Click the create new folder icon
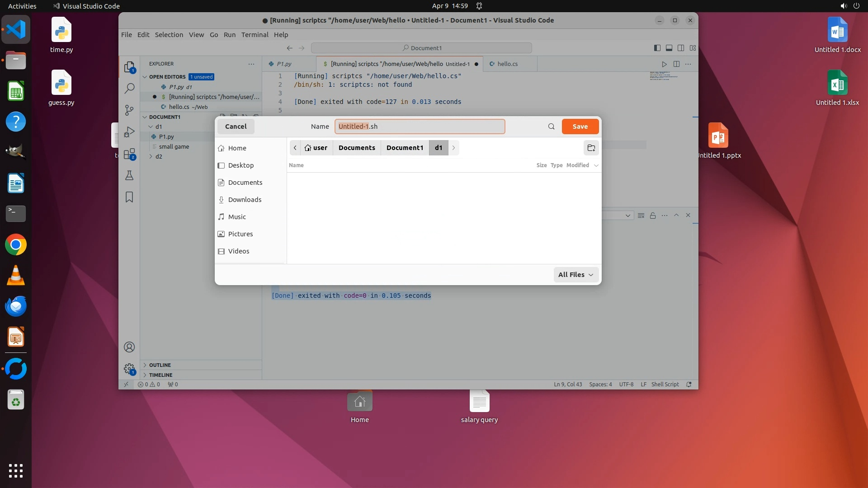Screen dimensions: 868x488 coord(591,148)
